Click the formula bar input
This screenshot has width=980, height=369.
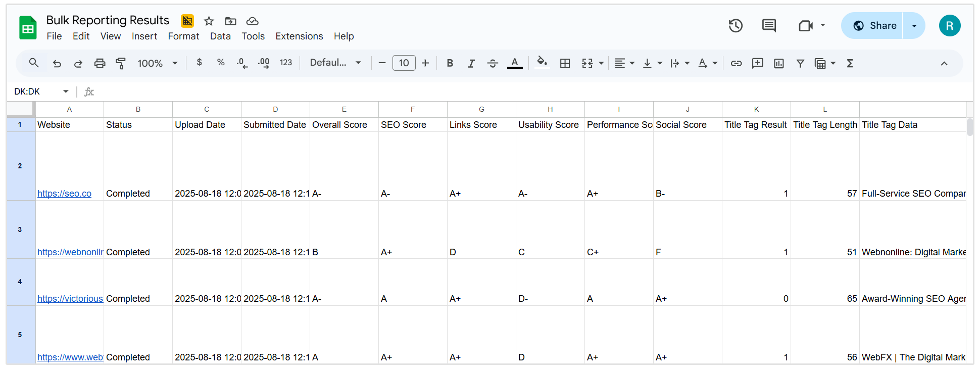pyautogui.click(x=533, y=91)
